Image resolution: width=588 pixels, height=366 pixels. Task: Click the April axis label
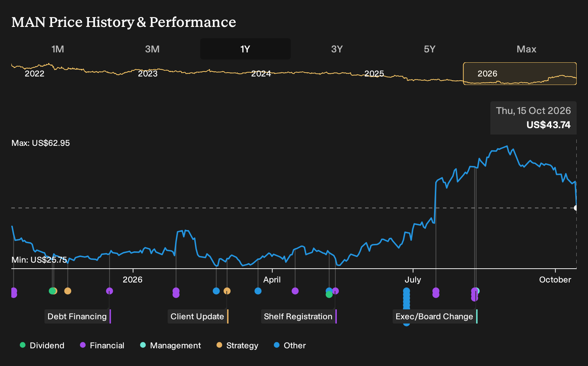272,280
